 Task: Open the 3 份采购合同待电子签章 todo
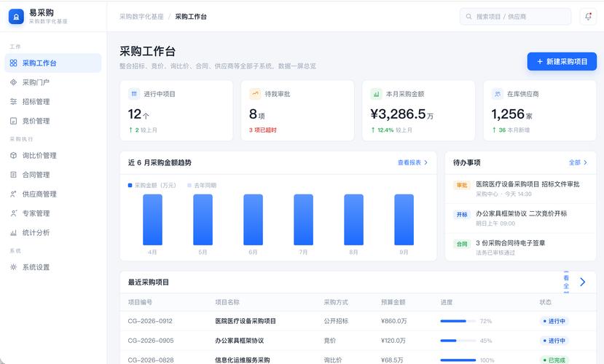[x=520, y=248]
